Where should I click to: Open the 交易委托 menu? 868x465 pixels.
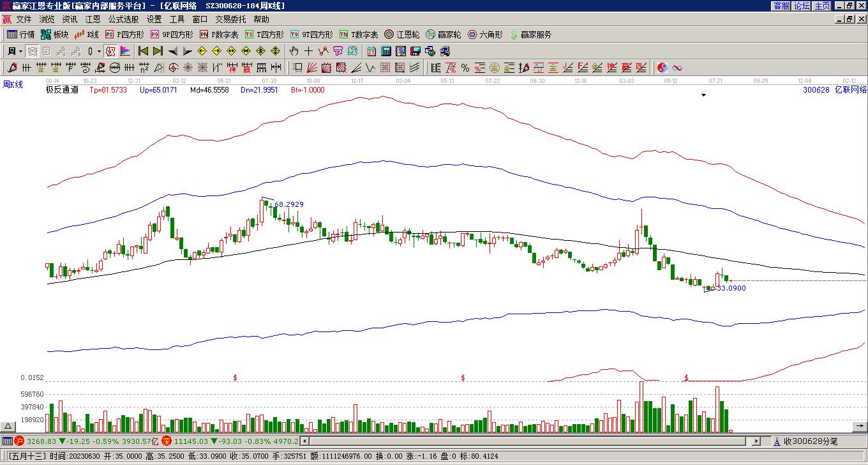click(231, 19)
